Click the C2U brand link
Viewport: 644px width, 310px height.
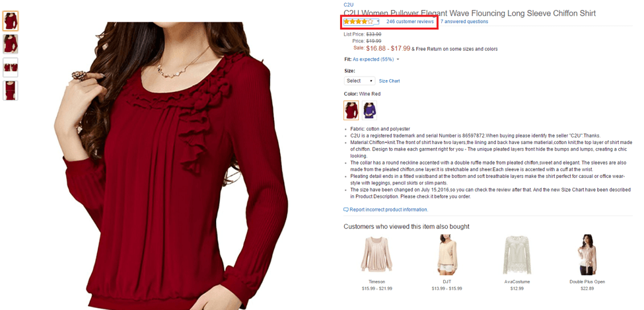pyautogui.click(x=349, y=5)
